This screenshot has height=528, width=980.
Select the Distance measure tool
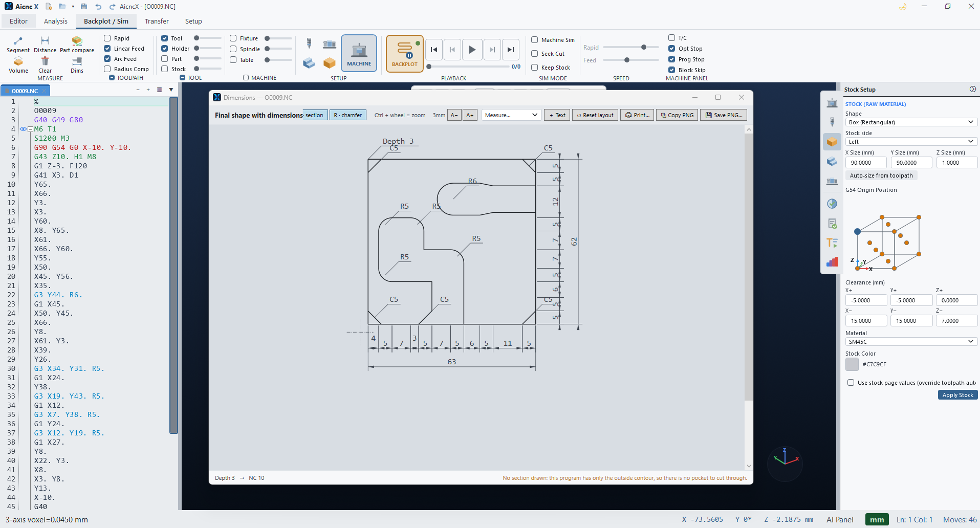[45, 45]
